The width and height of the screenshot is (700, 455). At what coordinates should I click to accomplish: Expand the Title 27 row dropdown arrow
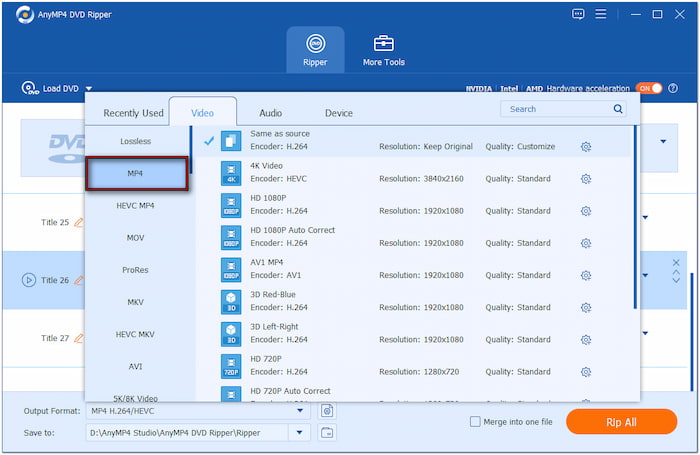click(x=646, y=333)
